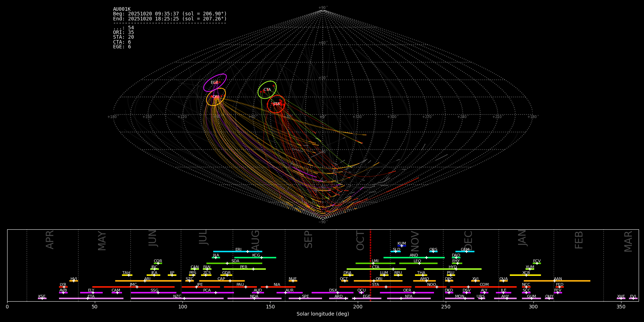This screenshot has width=644, height=322.
Task: Select the 'ORI: 35' count in legend
Action: click(x=123, y=33)
